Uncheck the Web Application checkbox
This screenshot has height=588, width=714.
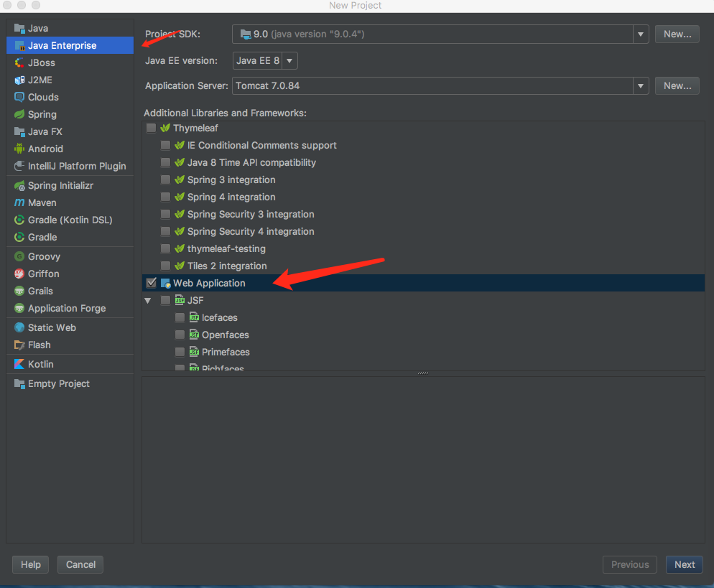point(151,283)
